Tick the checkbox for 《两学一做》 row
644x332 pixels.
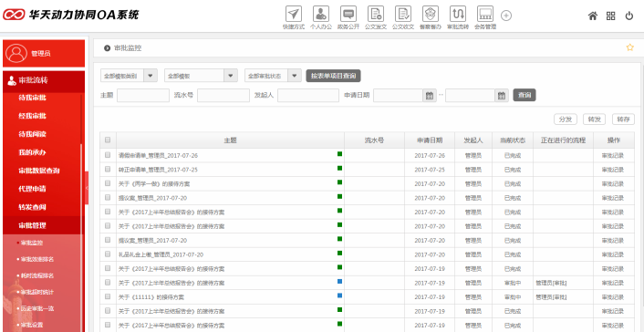[x=108, y=183]
